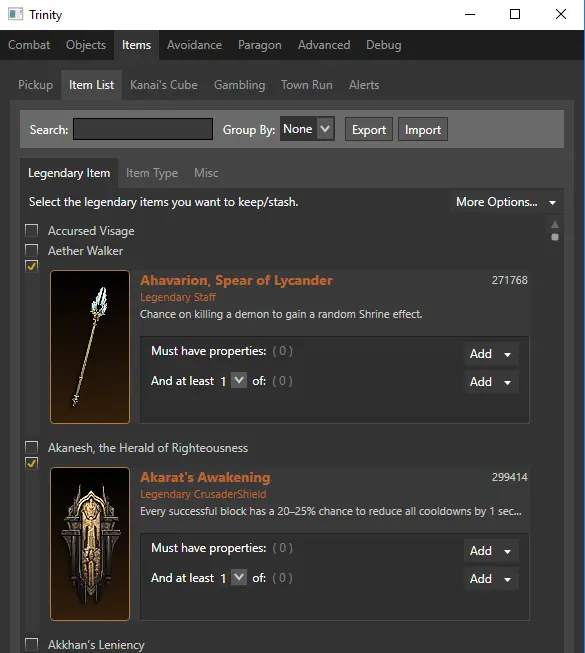The image size is (585, 653).
Task: Tick the Aether Walker checkbox
Action: 32,250
